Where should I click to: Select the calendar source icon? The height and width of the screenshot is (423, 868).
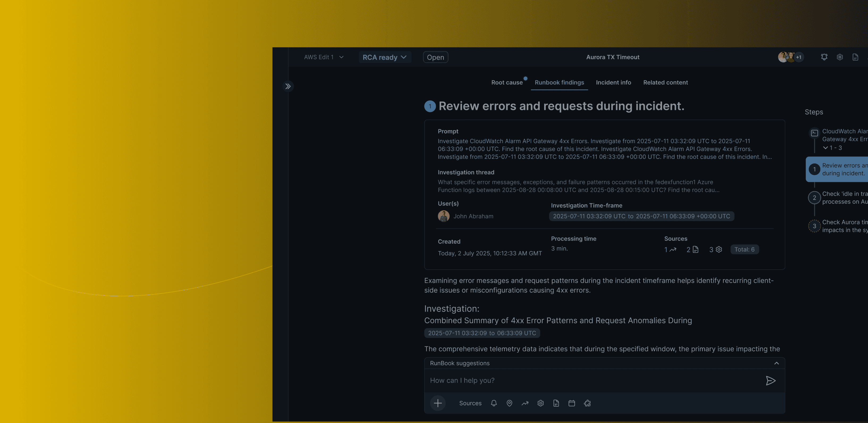(x=571, y=403)
